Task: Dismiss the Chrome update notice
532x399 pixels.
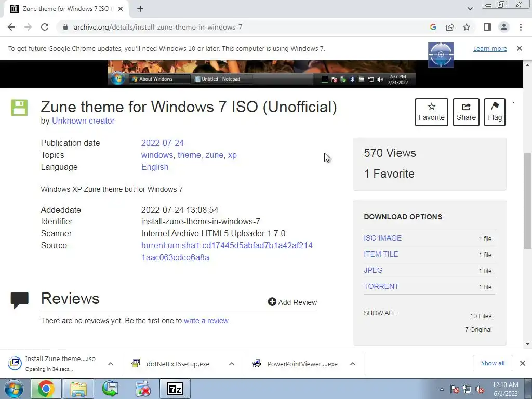Action: [x=519, y=48]
